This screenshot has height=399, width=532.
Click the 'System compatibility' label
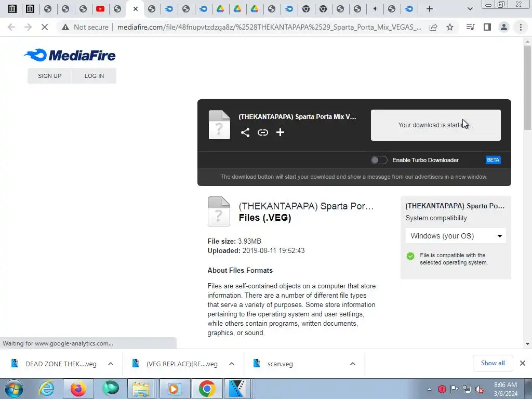pyautogui.click(x=436, y=218)
